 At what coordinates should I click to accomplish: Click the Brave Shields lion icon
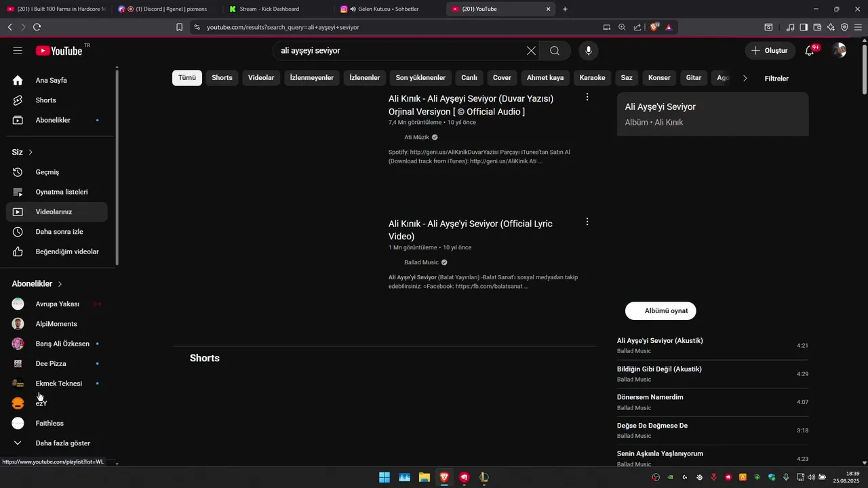[x=654, y=27]
